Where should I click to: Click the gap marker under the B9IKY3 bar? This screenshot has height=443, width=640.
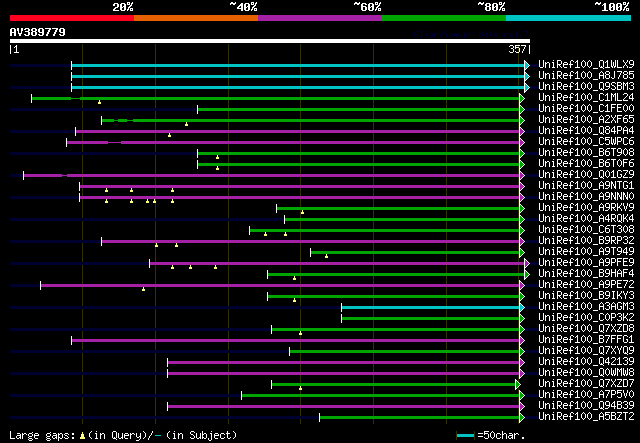(294, 301)
